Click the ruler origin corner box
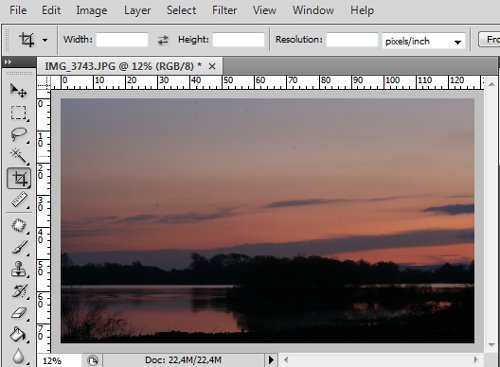 click(44, 83)
